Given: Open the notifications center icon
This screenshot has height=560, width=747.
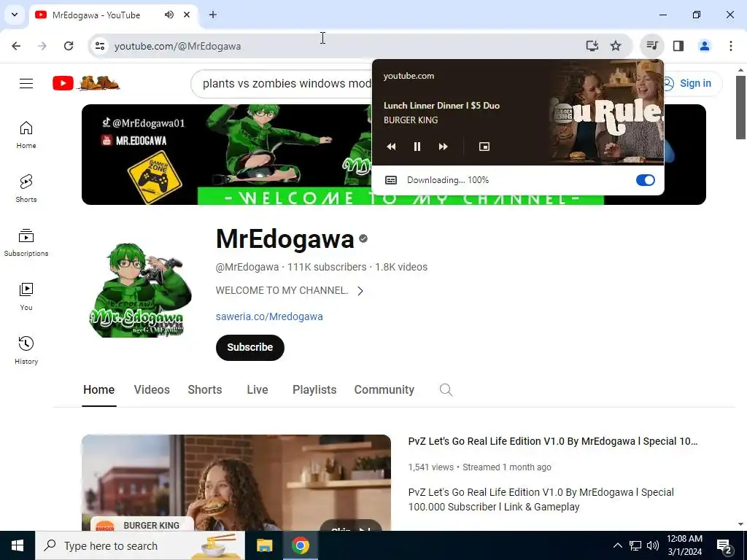Looking at the screenshot, I should tap(724, 546).
